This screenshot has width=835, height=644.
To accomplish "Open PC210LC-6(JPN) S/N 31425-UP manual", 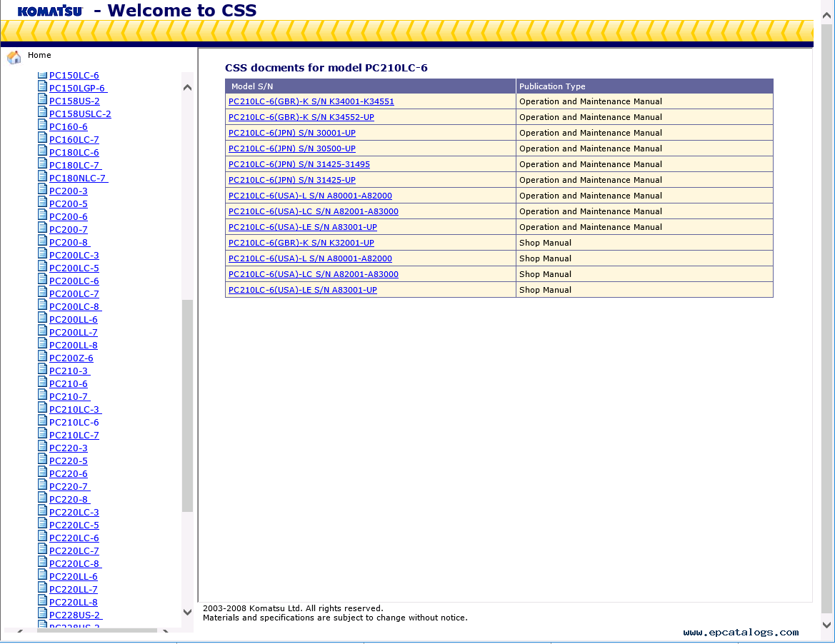I will coord(292,180).
